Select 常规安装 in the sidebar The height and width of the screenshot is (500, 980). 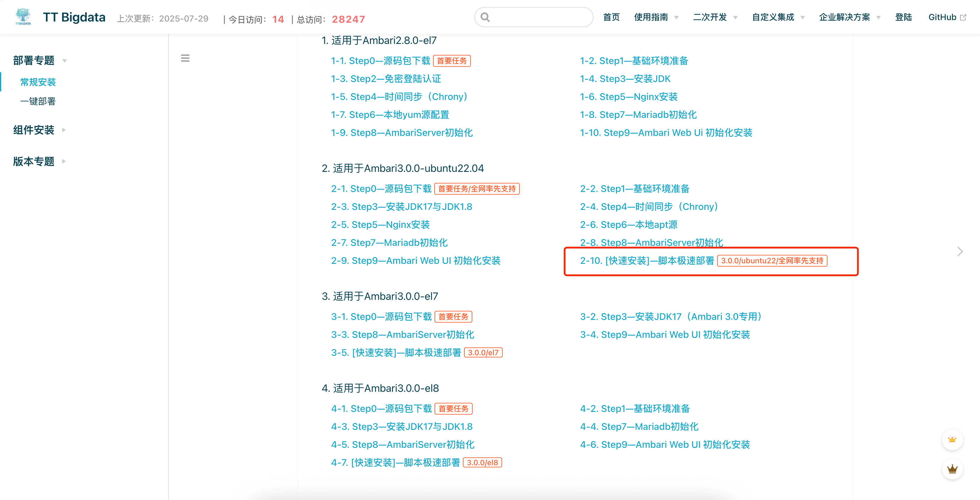38,82
